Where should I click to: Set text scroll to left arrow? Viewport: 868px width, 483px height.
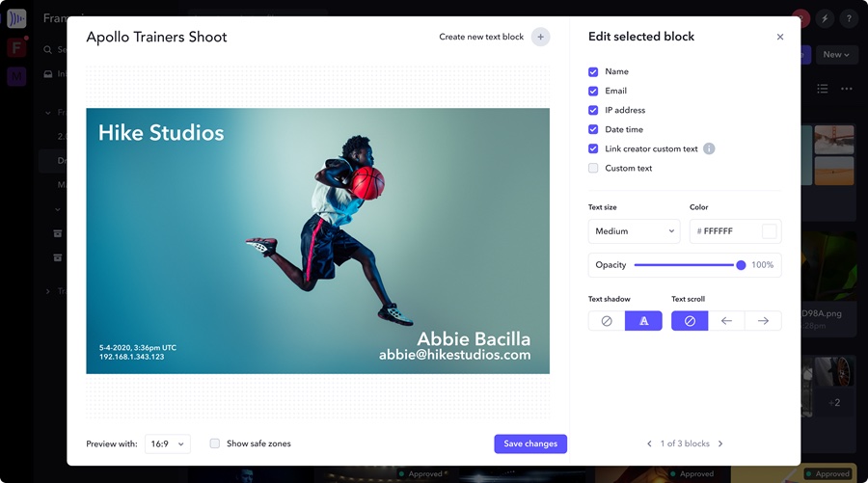click(x=726, y=321)
